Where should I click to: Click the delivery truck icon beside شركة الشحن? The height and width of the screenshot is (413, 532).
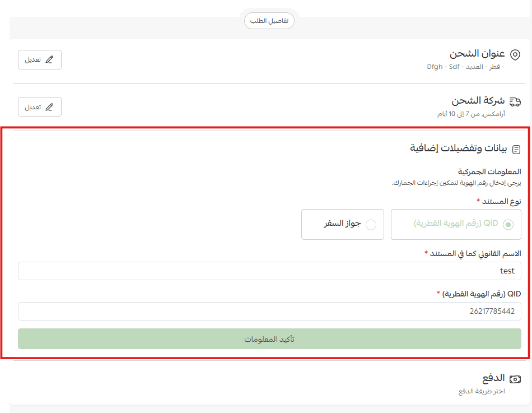(x=515, y=101)
